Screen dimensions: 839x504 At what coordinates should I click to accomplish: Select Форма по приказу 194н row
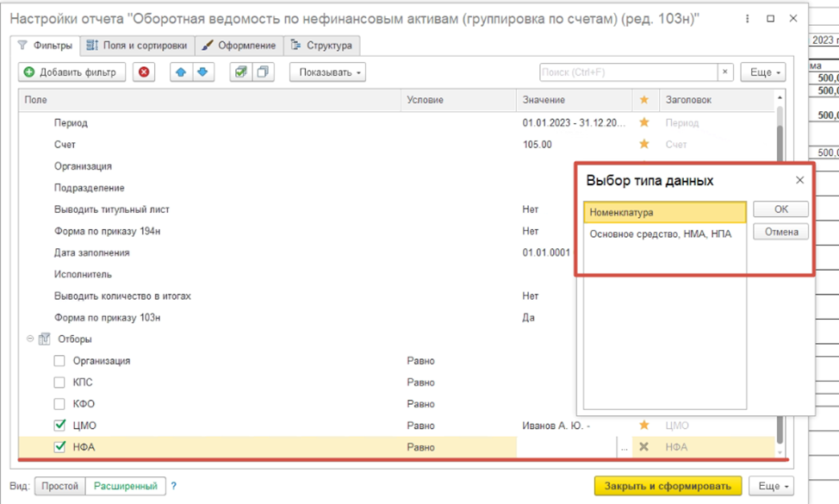[107, 231]
